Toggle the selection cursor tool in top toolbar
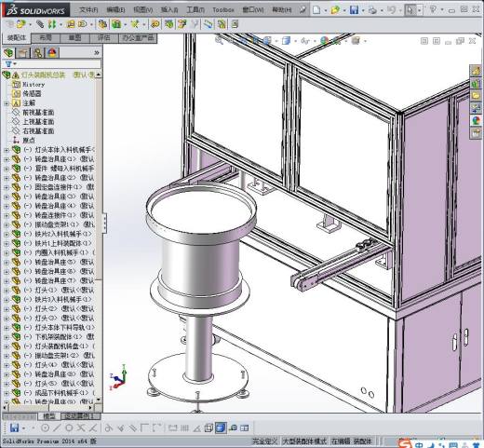The image size is (484, 448). [x=410, y=10]
